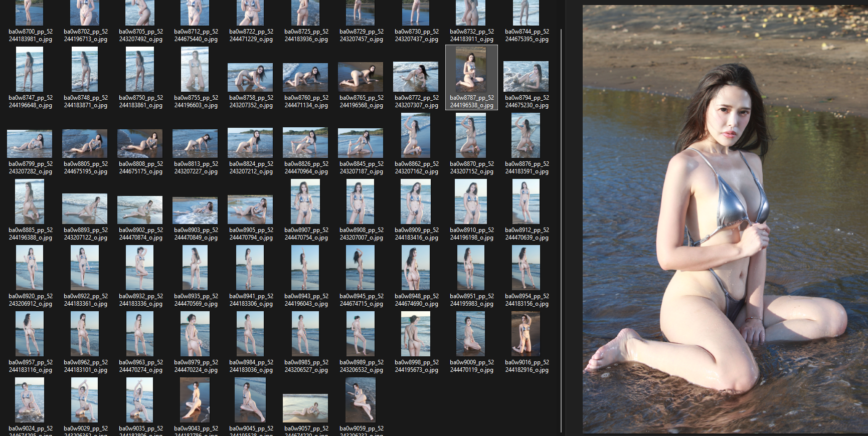
Task: Click thumbnail ba0w8747_pp_52
Action: click(30, 69)
